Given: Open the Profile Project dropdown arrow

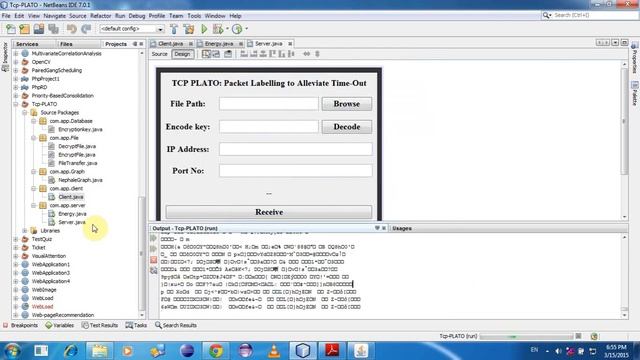Looking at the screenshot, I should click(x=247, y=29).
